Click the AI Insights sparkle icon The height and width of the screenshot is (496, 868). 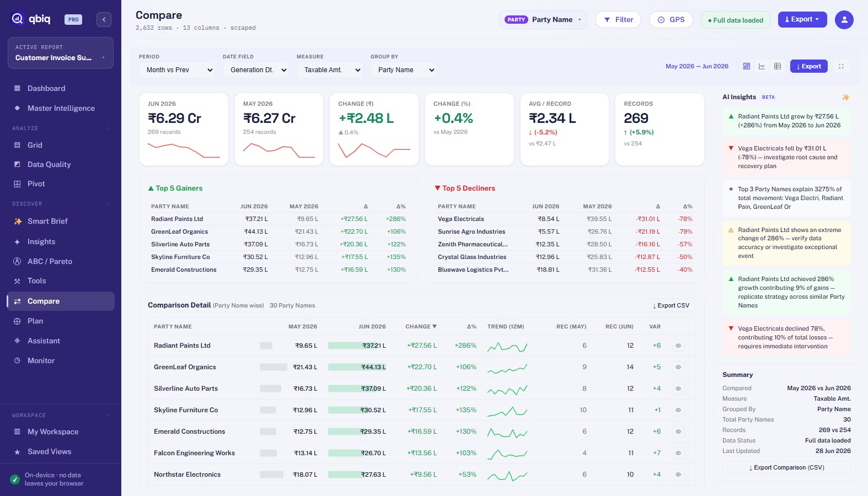tap(846, 97)
